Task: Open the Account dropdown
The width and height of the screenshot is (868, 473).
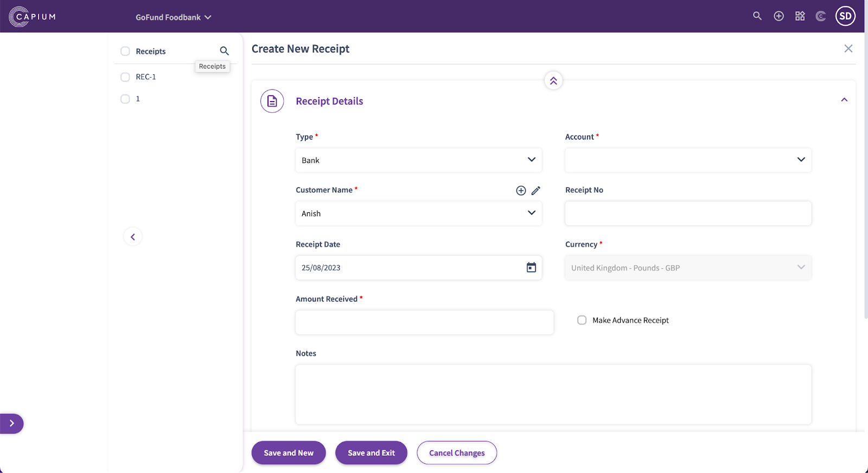Action: (688, 160)
